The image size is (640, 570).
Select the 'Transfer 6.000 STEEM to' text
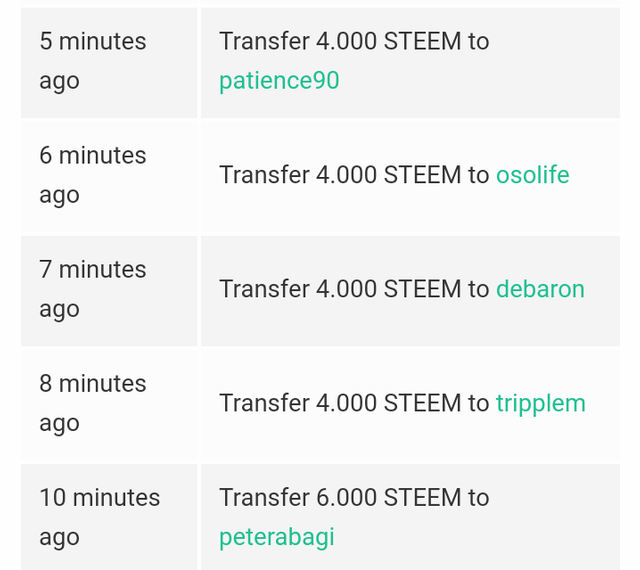pos(354,498)
